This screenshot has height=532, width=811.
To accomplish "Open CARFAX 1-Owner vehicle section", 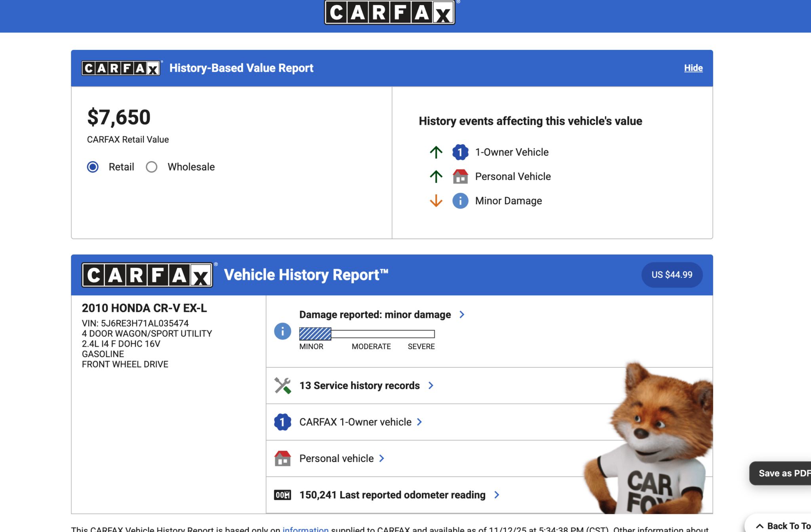I will pos(355,422).
